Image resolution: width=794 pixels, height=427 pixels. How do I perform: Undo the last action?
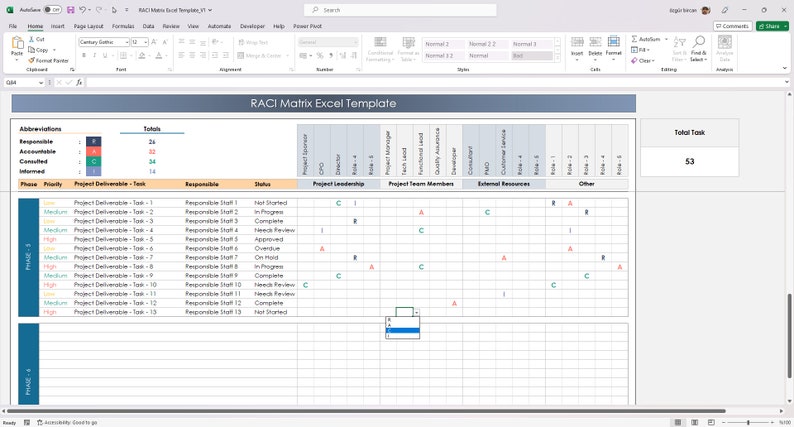click(x=83, y=10)
